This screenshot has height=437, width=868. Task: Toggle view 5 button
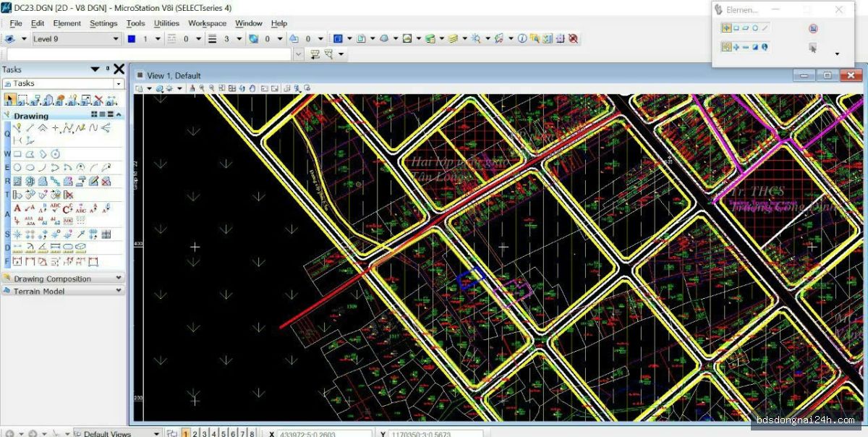coord(224,433)
